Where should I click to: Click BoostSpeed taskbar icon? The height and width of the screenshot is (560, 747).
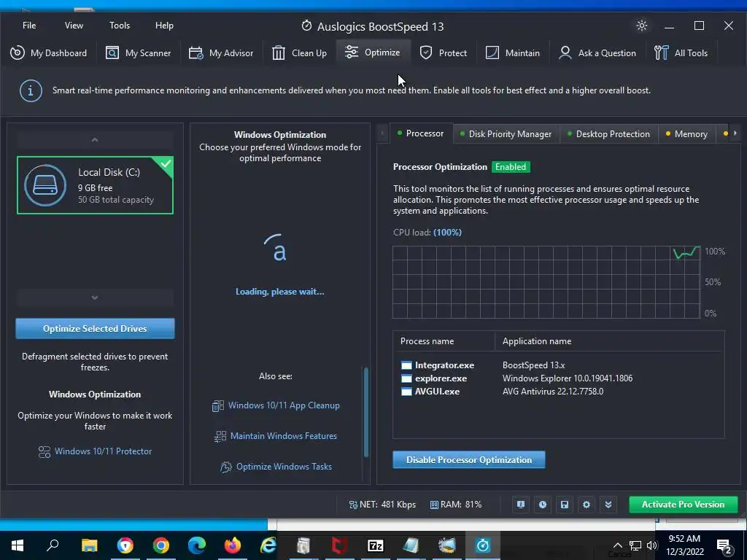[x=483, y=545]
